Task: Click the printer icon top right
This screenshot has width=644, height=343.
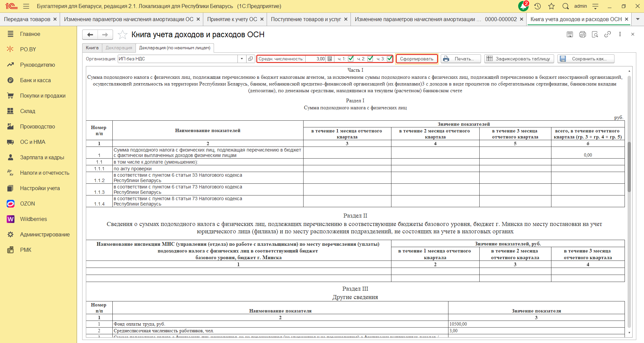Action: click(583, 34)
